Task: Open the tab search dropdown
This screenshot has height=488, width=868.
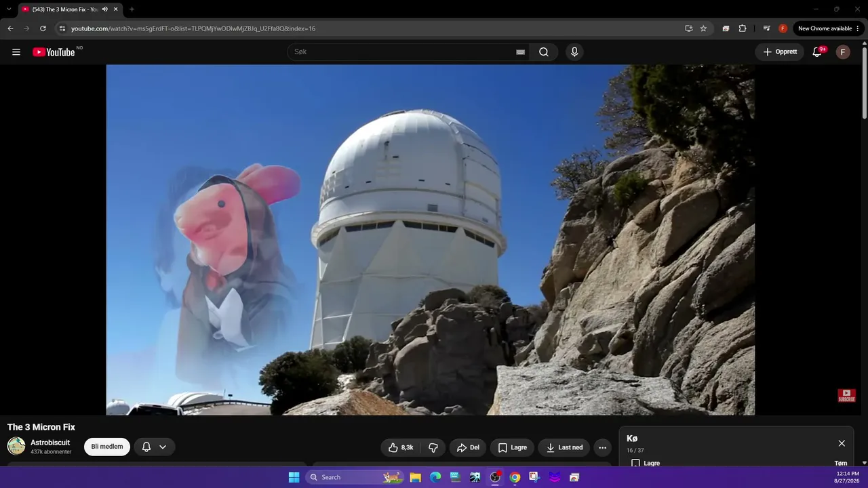Action: click(9, 9)
